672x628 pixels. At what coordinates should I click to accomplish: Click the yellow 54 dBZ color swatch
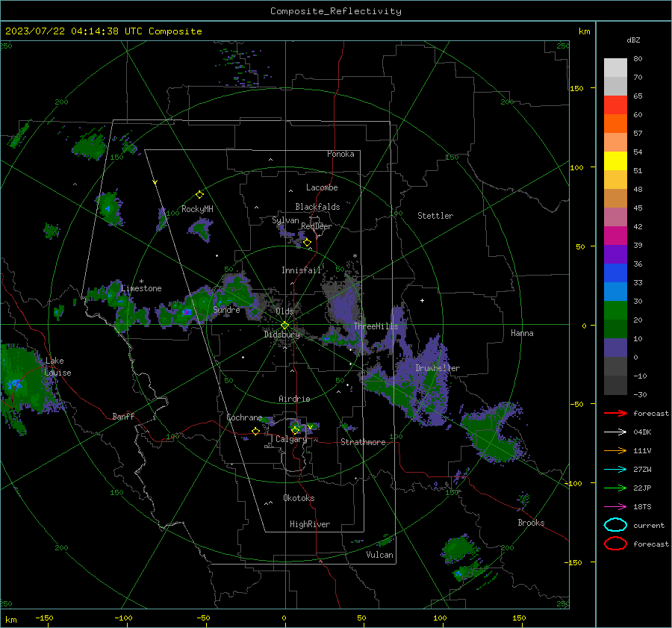pyautogui.click(x=615, y=161)
